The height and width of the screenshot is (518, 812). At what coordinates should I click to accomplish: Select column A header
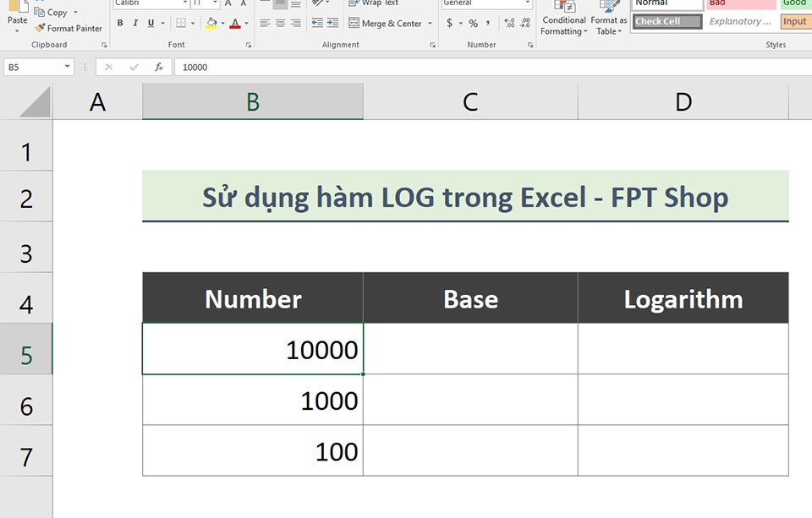click(97, 102)
